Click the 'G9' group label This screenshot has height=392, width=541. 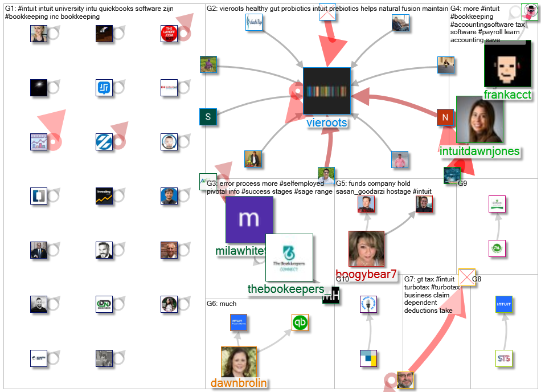pyautogui.click(x=462, y=183)
